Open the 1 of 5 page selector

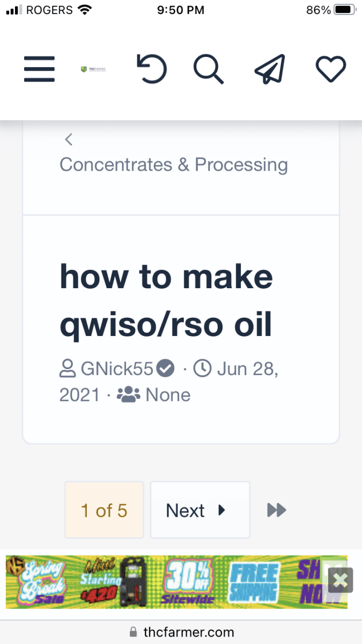[104, 510]
